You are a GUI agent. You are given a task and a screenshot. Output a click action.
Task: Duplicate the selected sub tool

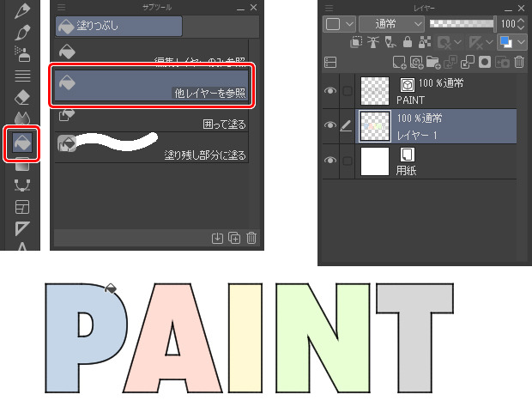234,239
